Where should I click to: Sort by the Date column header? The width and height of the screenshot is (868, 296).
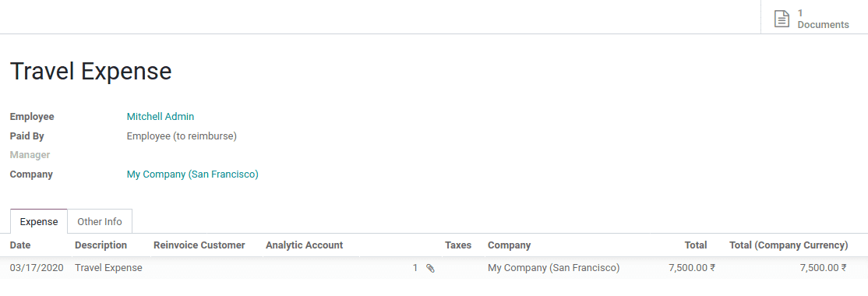[x=20, y=245]
